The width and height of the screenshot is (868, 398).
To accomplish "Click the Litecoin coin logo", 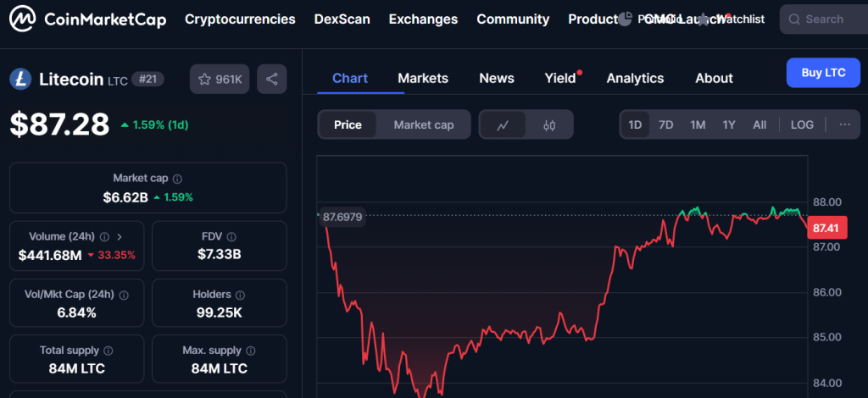I will 20,79.
